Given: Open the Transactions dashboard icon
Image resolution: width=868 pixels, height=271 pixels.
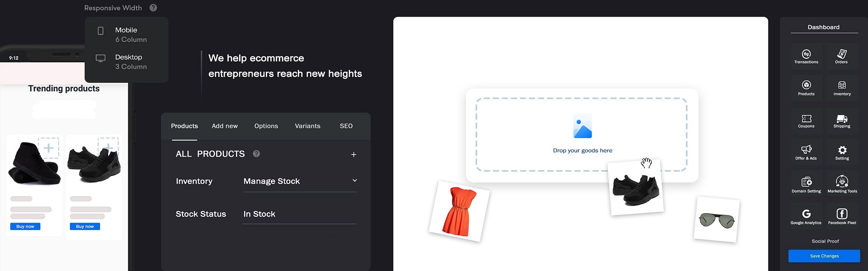Looking at the screenshot, I should click(x=806, y=54).
